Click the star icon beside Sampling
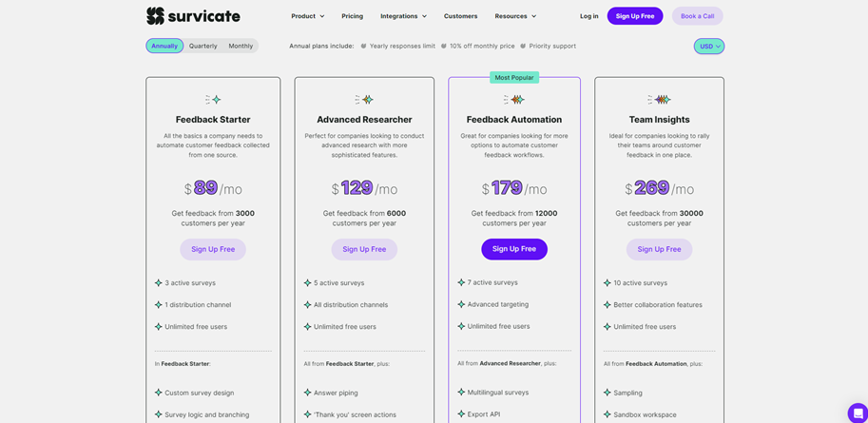Viewport: 868px width, 423px height. coord(608,393)
